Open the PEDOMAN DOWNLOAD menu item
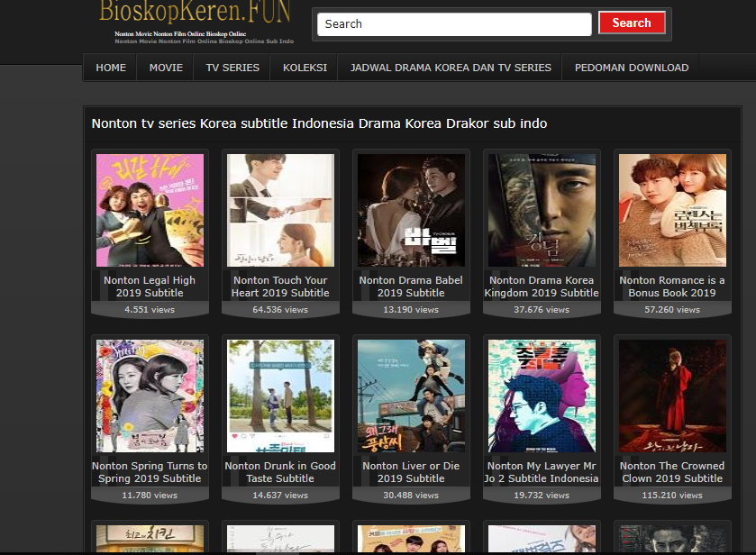Viewport: 756px width, 555px height. (x=631, y=68)
